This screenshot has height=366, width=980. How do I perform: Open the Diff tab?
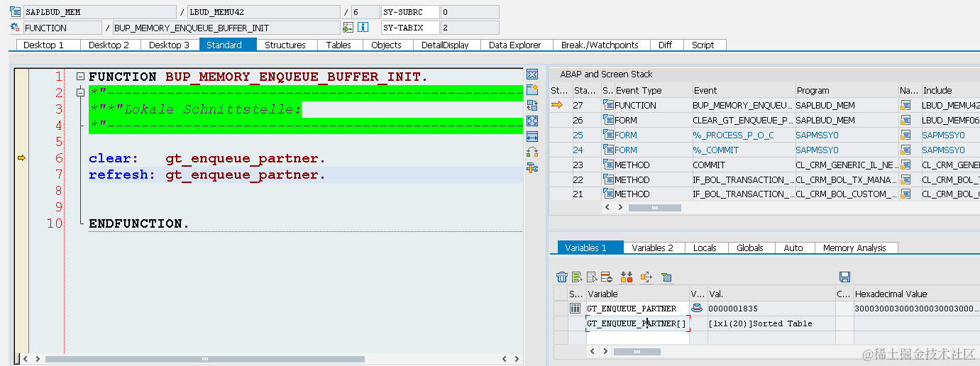tap(665, 45)
